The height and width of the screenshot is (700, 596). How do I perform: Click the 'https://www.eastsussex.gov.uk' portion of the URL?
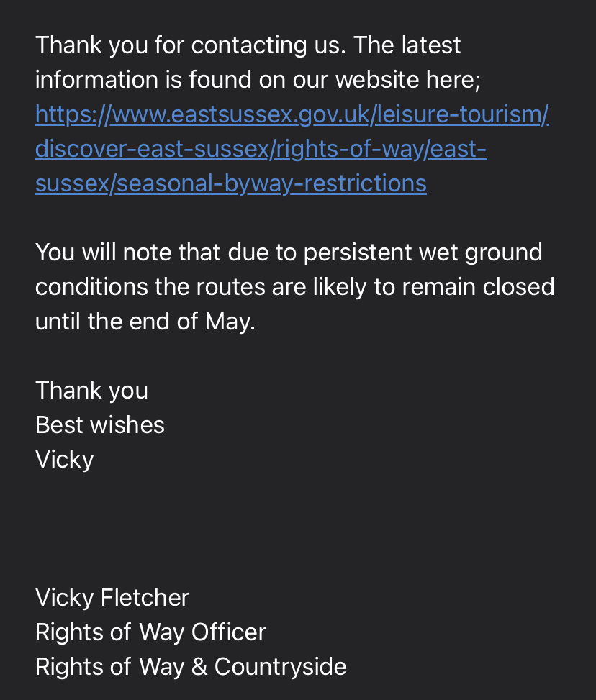[202, 114]
